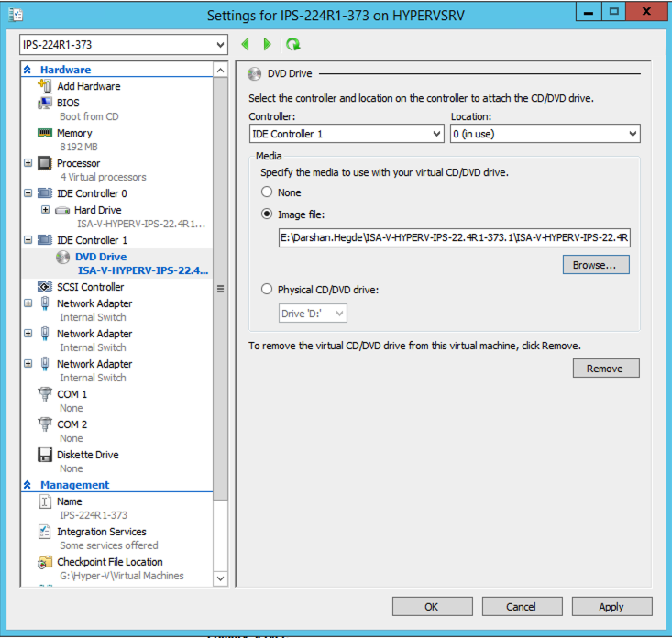
Task: Click the image file path input field
Action: tap(455, 237)
